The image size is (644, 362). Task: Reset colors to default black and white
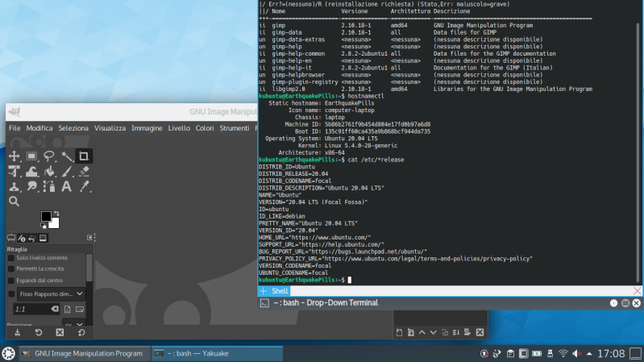pos(44,226)
